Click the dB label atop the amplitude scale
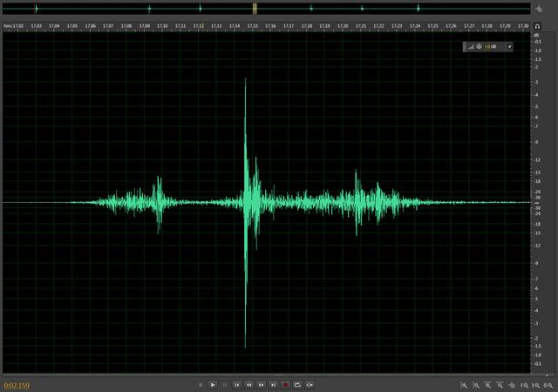 pyautogui.click(x=536, y=35)
